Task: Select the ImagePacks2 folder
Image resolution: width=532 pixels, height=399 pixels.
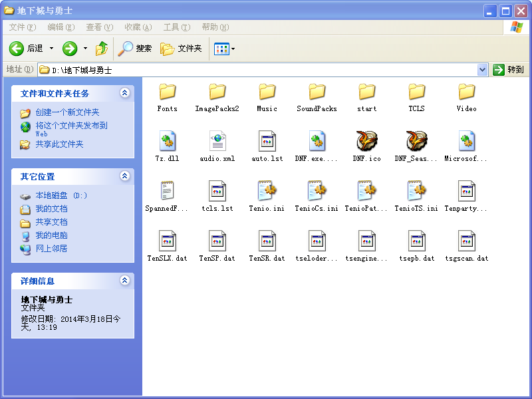Action: pyautogui.click(x=217, y=97)
